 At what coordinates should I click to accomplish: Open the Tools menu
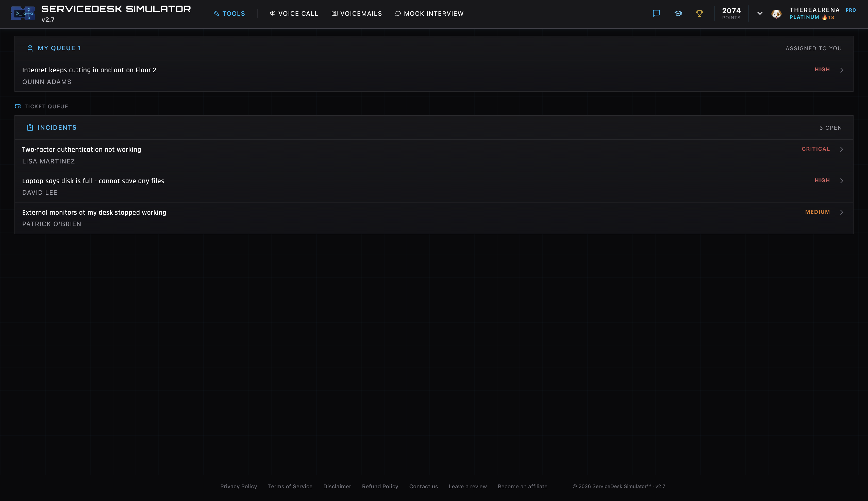[229, 13]
